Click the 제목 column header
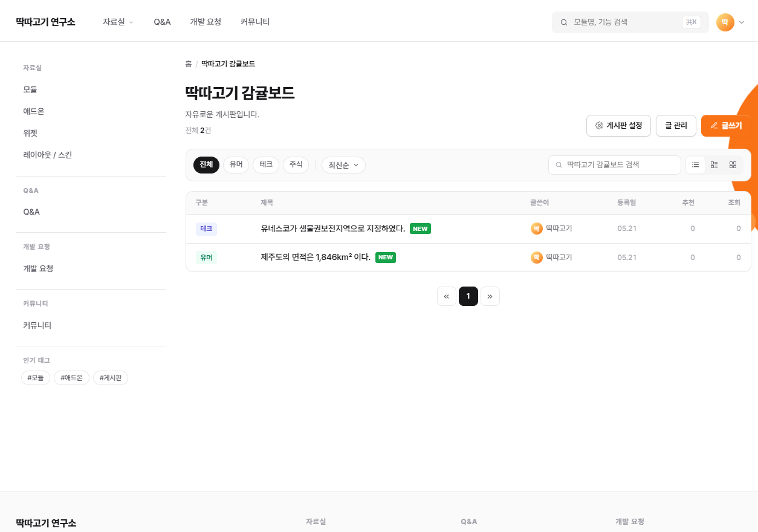 [x=267, y=203]
